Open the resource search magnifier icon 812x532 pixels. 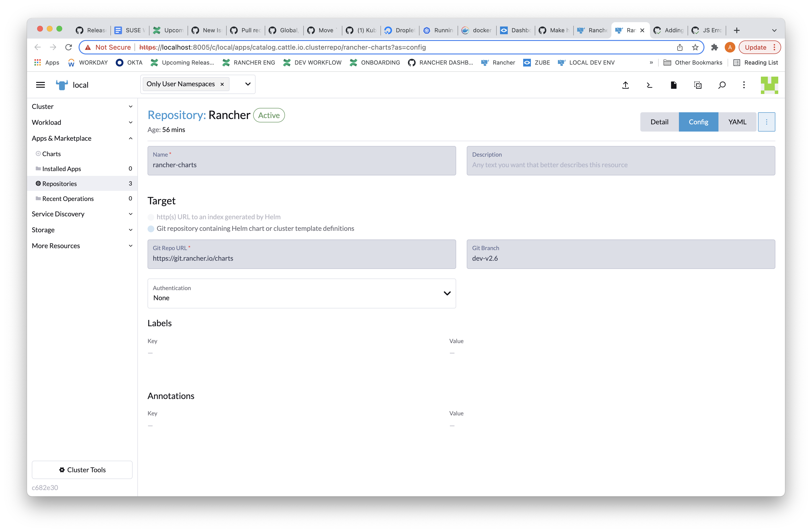pyautogui.click(x=722, y=85)
